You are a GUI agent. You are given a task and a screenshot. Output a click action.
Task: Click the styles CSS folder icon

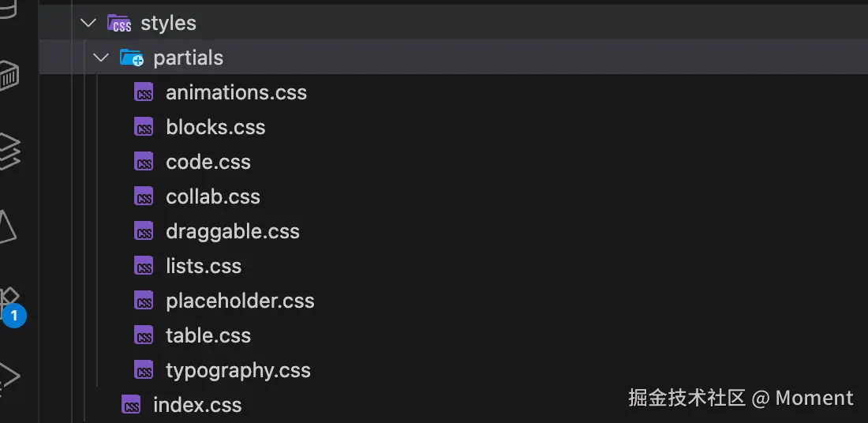tap(119, 24)
